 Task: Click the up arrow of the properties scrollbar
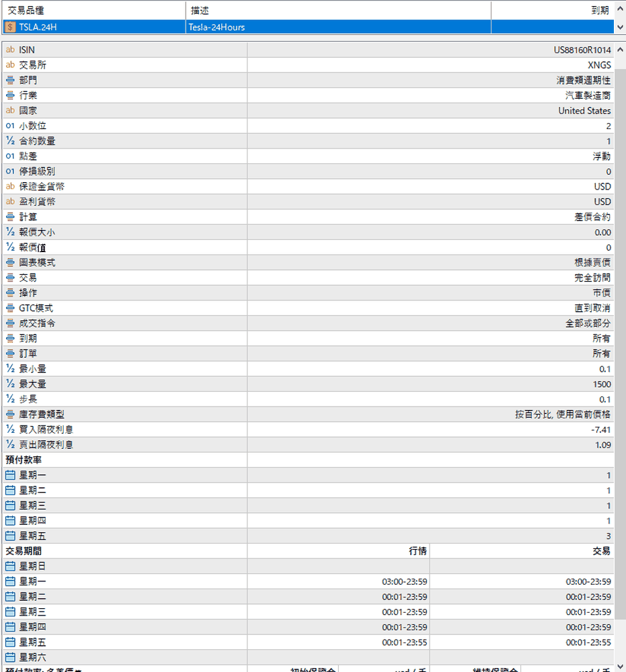click(x=620, y=49)
